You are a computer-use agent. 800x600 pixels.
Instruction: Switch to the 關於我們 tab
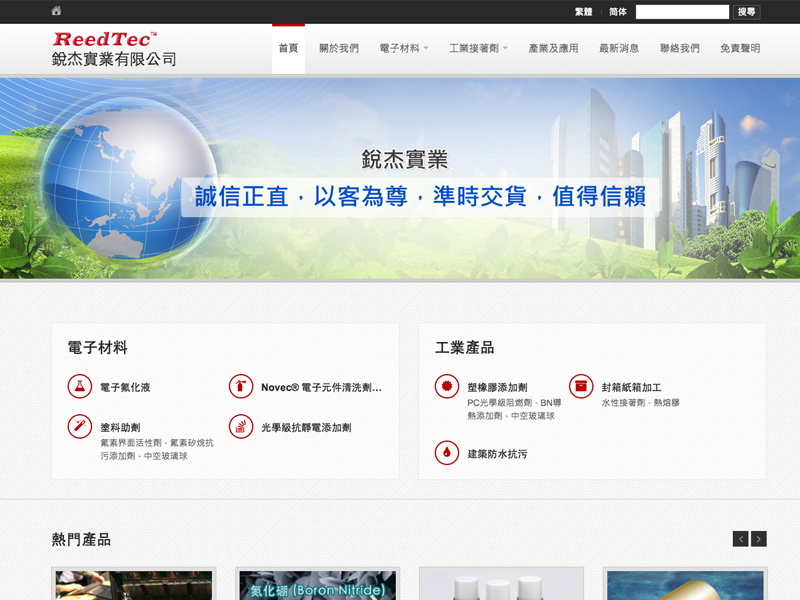[340, 47]
